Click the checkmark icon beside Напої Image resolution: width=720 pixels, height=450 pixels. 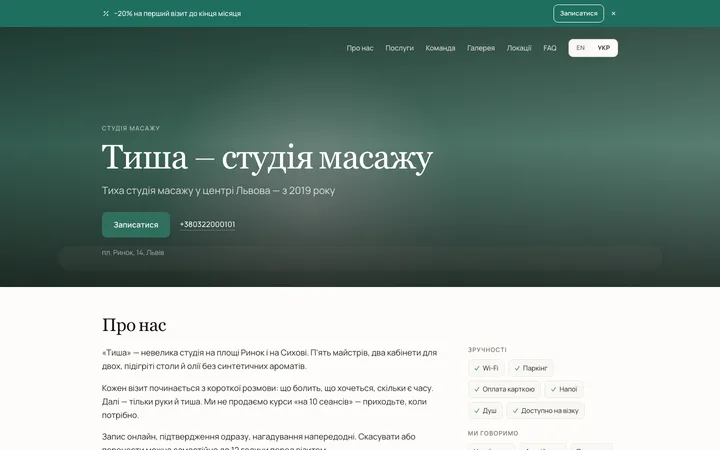(553, 389)
